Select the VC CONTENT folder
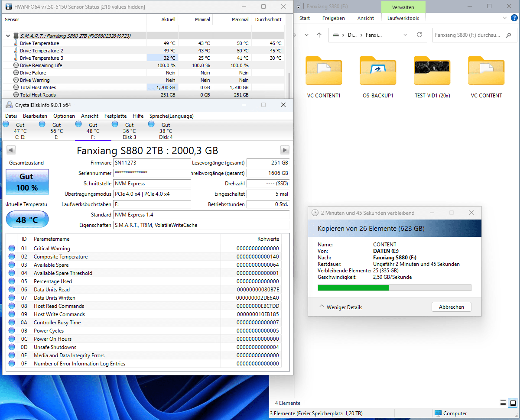The height and width of the screenshot is (420, 520). pyautogui.click(x=486, y=77)
